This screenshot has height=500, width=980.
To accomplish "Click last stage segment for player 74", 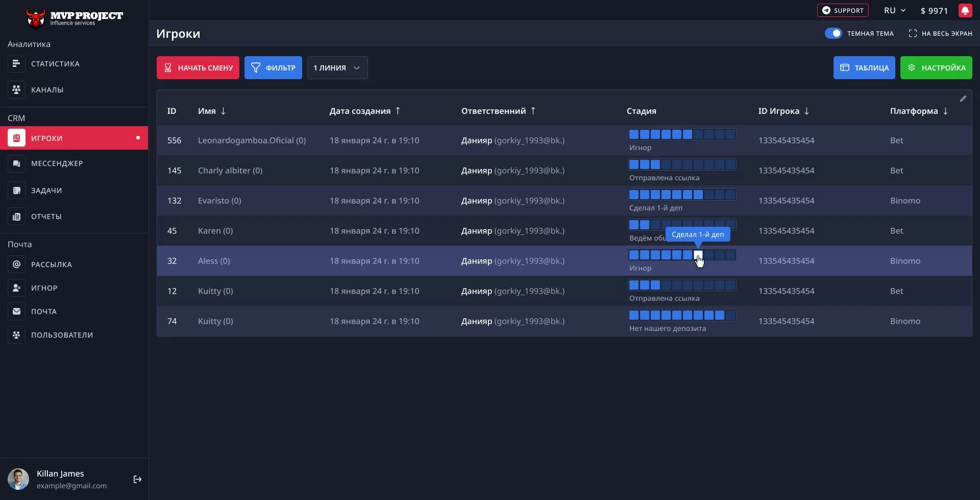I will pyautogui.click(x=730, y=315).
